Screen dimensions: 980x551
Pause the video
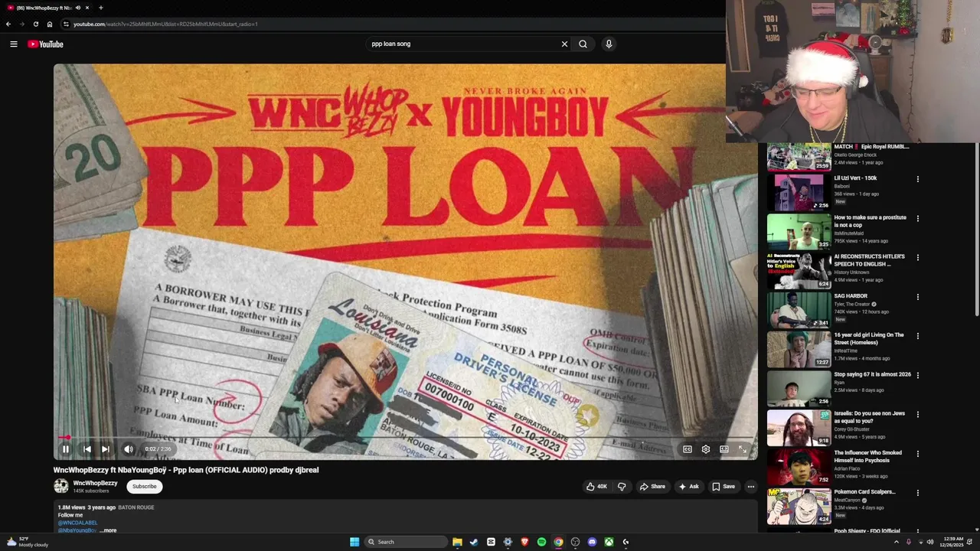66,449
